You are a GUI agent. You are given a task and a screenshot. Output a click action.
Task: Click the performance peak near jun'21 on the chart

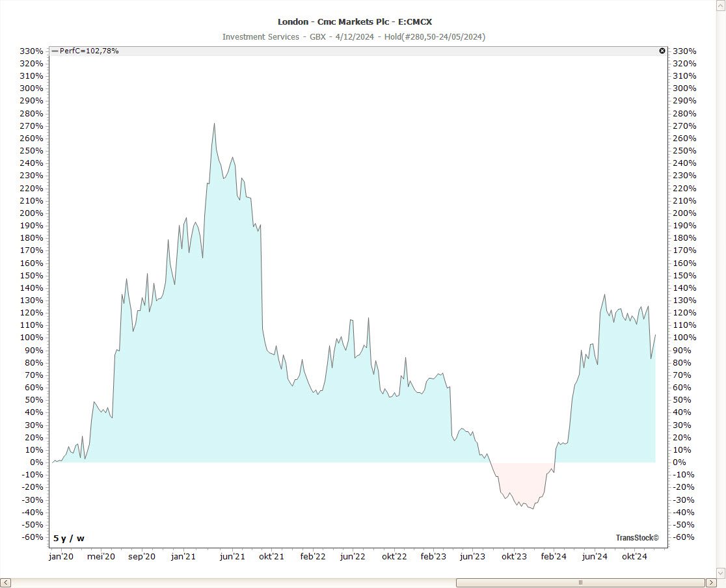click(215, 124)
